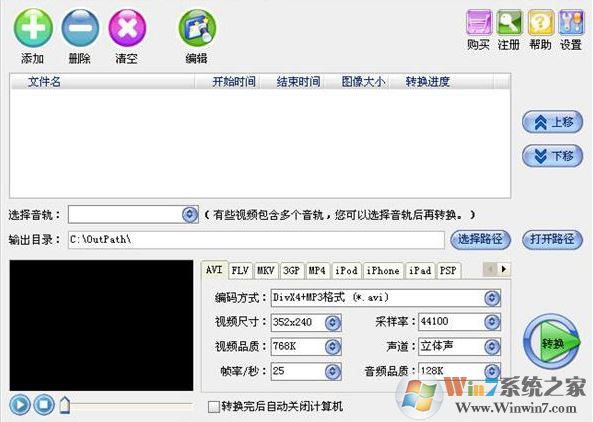
Task: Click the blue 删除 (delete) icon
Action: click(x=80, y=28)
